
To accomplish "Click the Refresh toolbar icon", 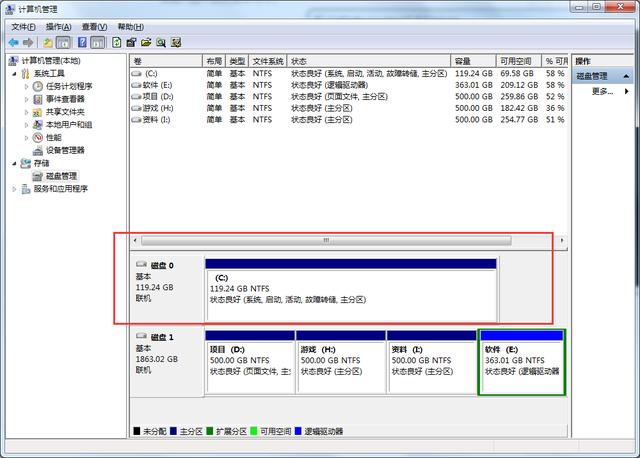I will click(117, 43).
